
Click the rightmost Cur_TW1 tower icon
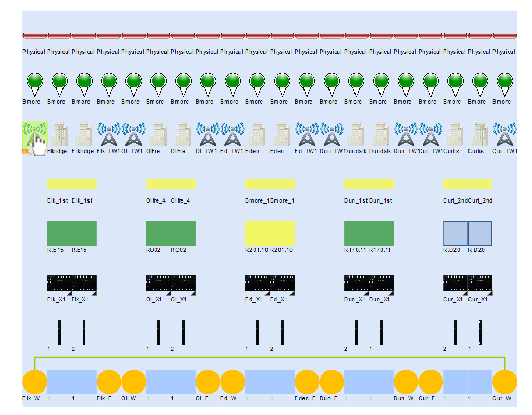tap(504, 135)
